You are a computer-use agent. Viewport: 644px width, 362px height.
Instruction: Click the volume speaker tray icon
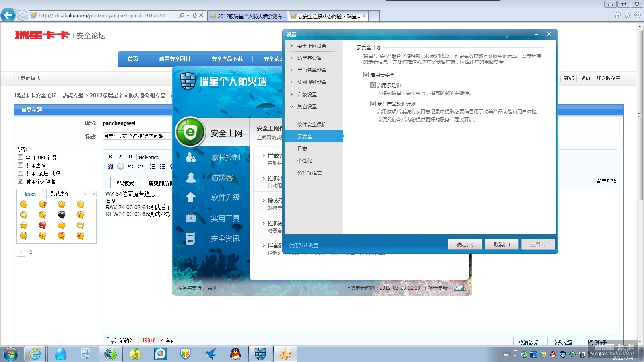click(x=600, y=354)
